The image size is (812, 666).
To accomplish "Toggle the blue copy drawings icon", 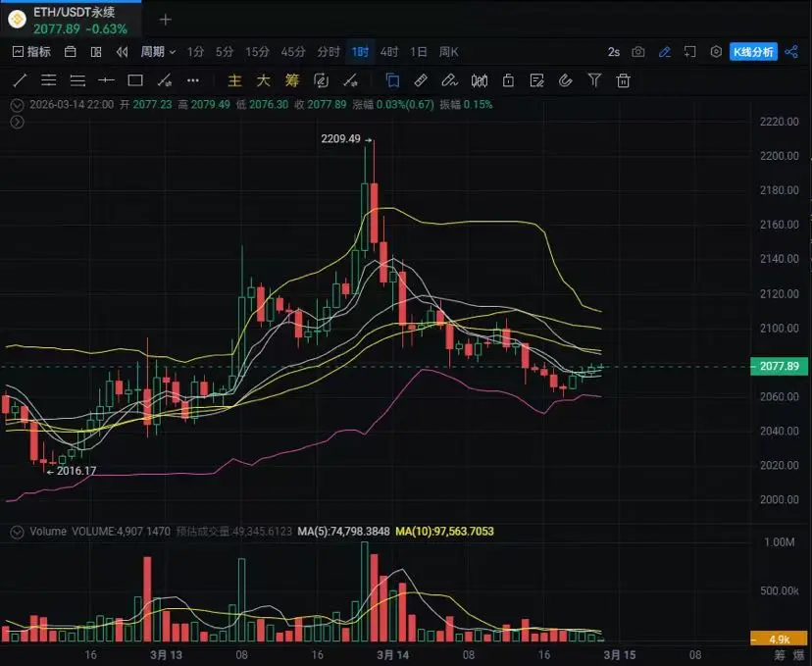I will [392, 80].
